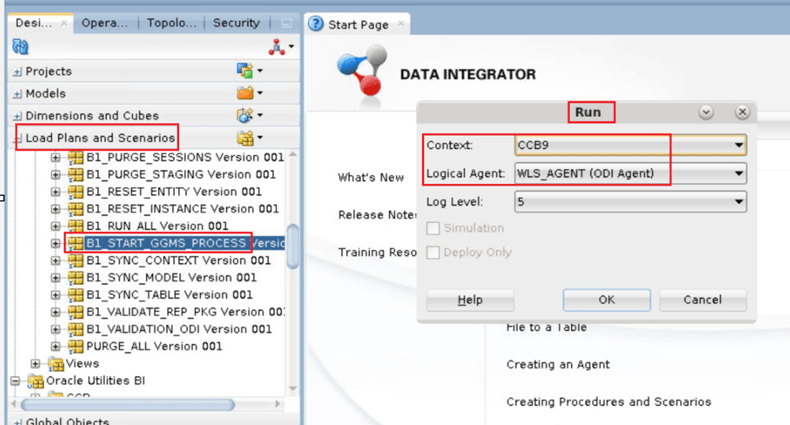Click the B1_RESET_ENTITY scenario icon
The height and width of the screenshot is (425, 790).
[76, 192]
